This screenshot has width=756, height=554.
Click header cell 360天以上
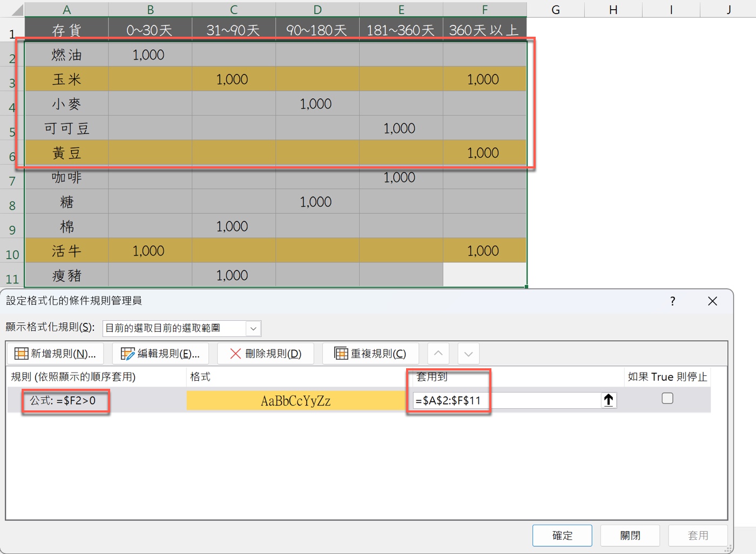485,30
